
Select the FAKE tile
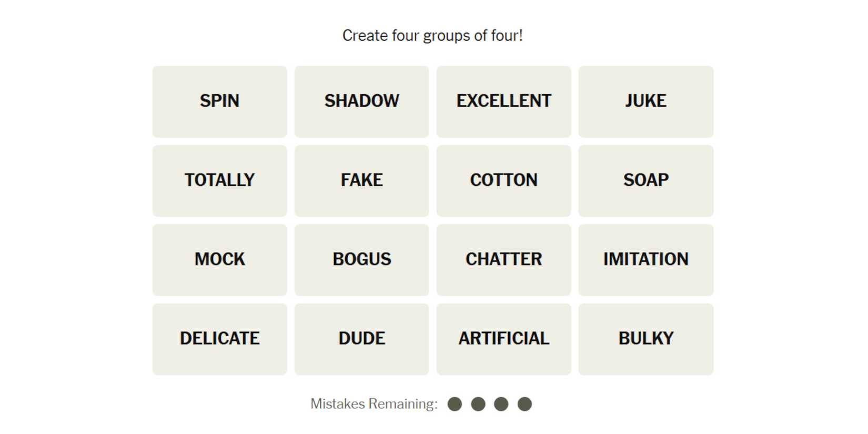(361, 180)
